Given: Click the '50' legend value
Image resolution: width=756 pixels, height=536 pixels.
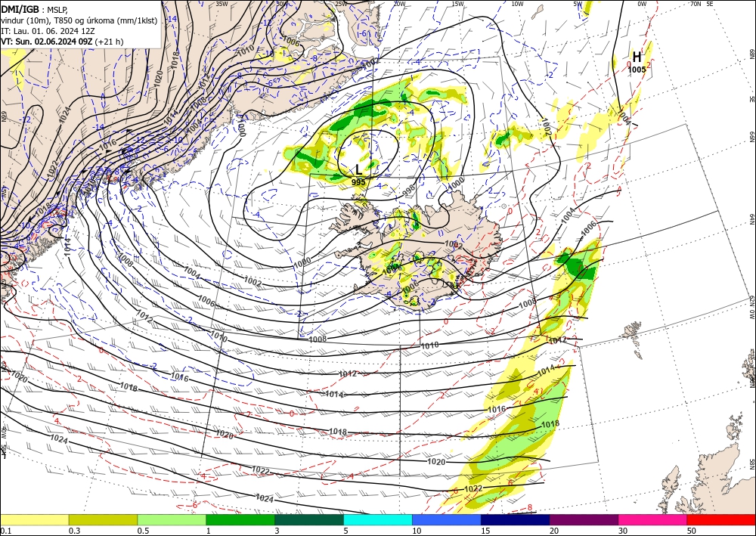Looking at the screenshot, I should (692, 531).
